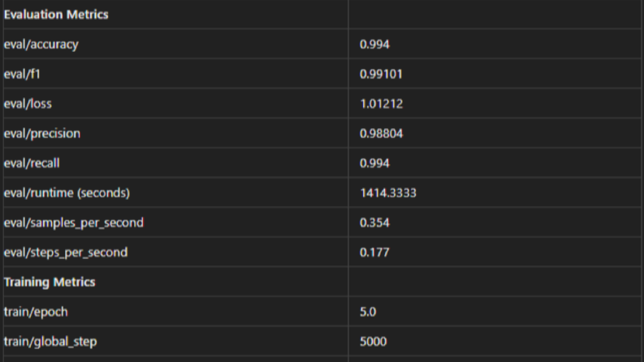Click the eval/accuracy label
The image size is (644, 362).
coord(41,45)
